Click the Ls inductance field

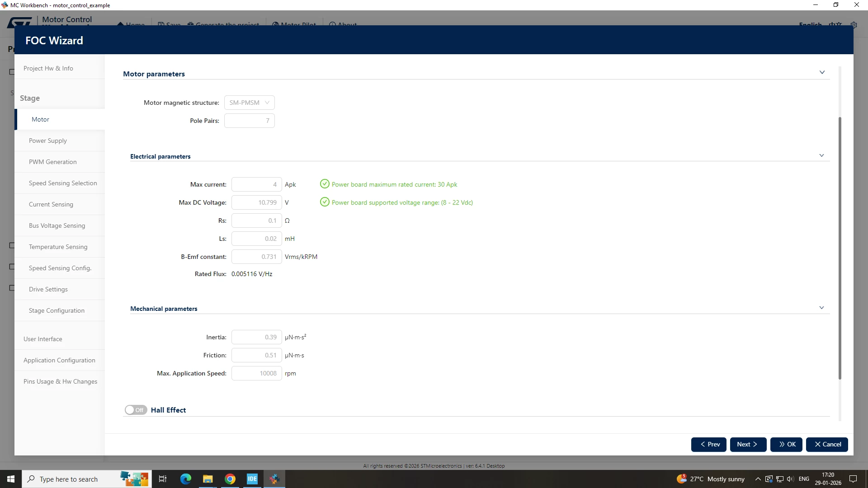coord(256,239)
